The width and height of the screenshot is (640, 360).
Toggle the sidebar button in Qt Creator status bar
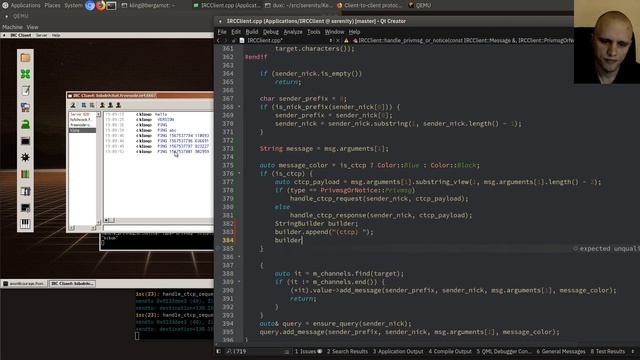[x=218, y=351]
